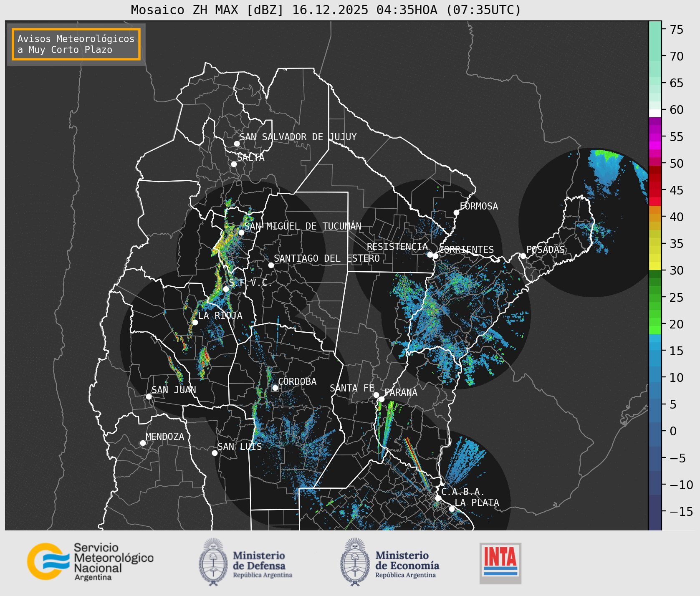Click the SAN MIGUEL DE TUCUMÁN label
Image resolution: width=700 pixels, height=596 pixels.
303,226
